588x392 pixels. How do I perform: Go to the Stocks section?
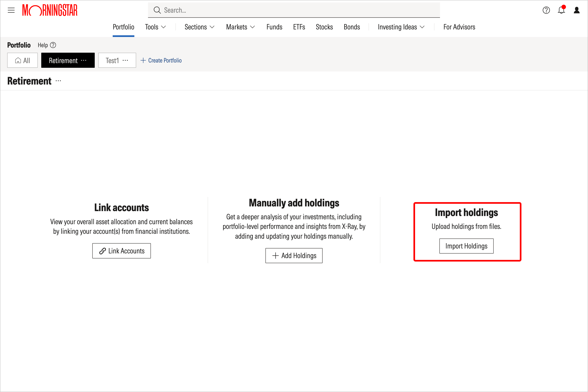[324, 27]
